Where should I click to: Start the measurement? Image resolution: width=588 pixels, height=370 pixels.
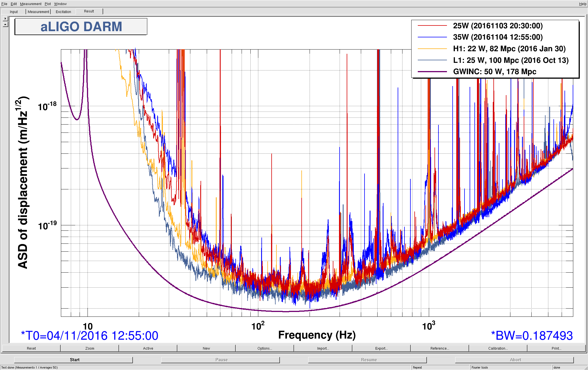pos(73,360)
